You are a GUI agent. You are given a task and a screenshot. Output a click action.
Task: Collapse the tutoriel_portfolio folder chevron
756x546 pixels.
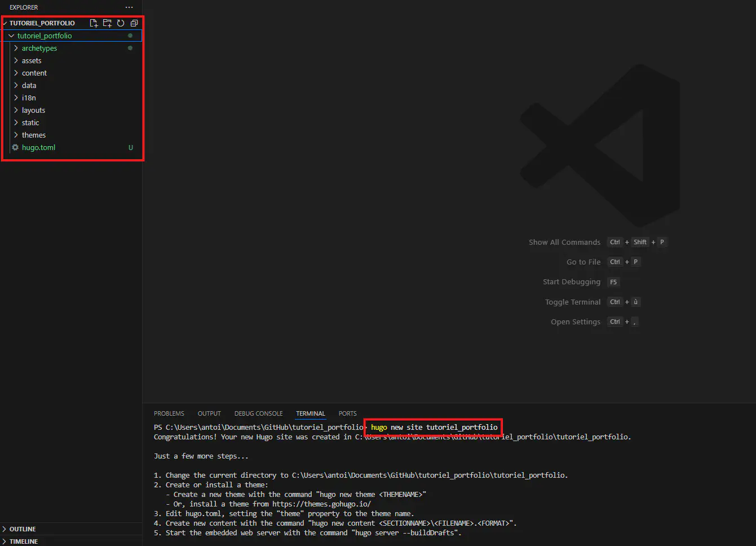(11, 36)
